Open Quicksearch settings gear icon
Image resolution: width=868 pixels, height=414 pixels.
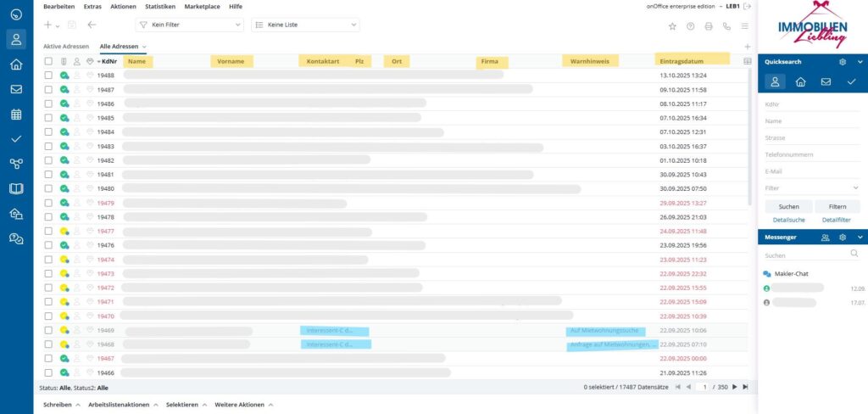pyautogui.click(x=842, y=62)
